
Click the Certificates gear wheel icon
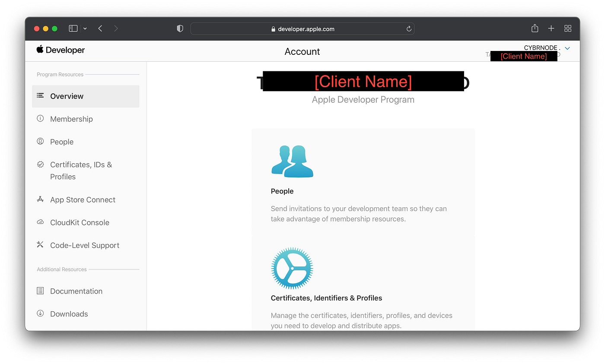point(292,268)
